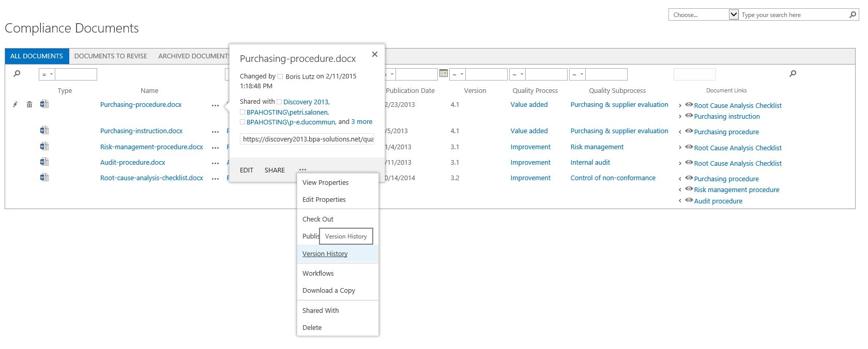Image resolution: width=868 pixels, height=349 pixels.
Task: Open the '3 more' shared users link
Action: [362, 122]
